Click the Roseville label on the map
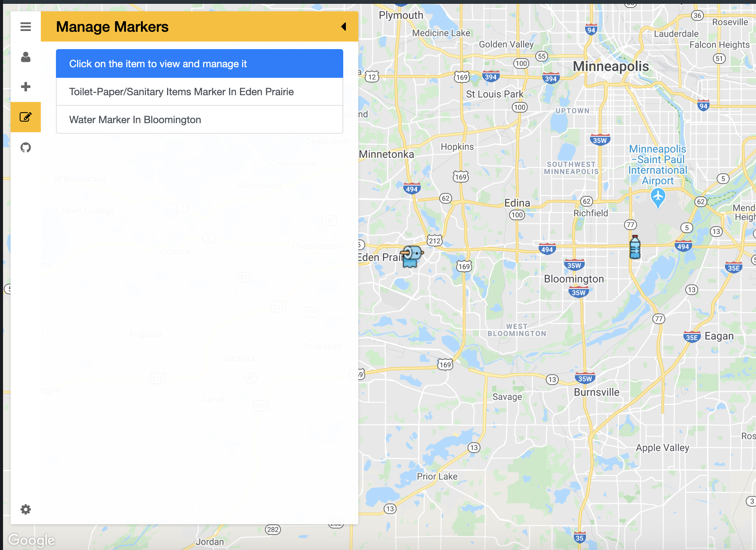Image resolution: width=756 pixels, height=550 pixels. tap(730, 22)
